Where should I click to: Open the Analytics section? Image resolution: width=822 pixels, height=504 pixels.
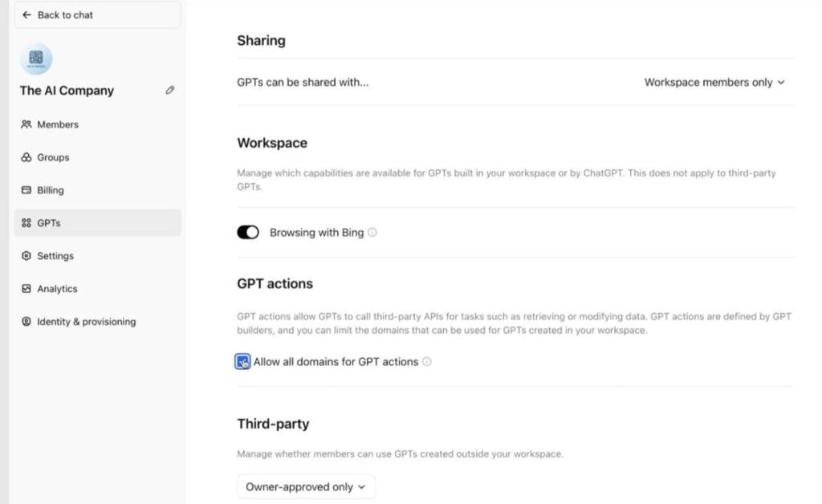97,289
